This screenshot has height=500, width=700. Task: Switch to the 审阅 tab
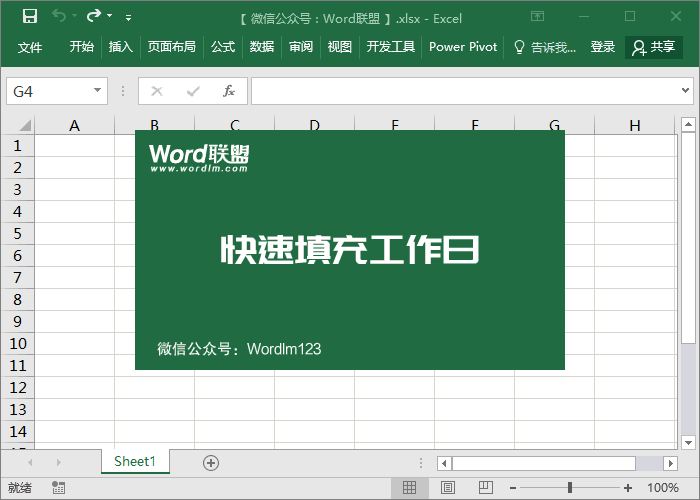301,46
